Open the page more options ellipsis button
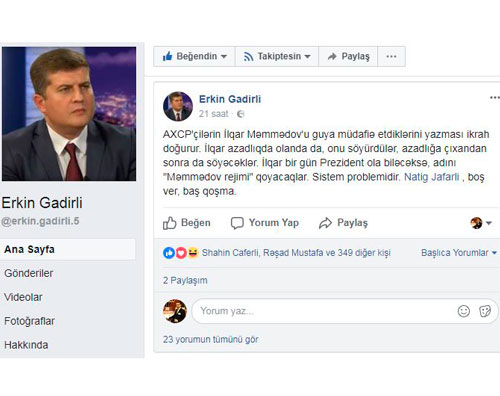This screenshot has height=396, width=500. click(391, 56)
